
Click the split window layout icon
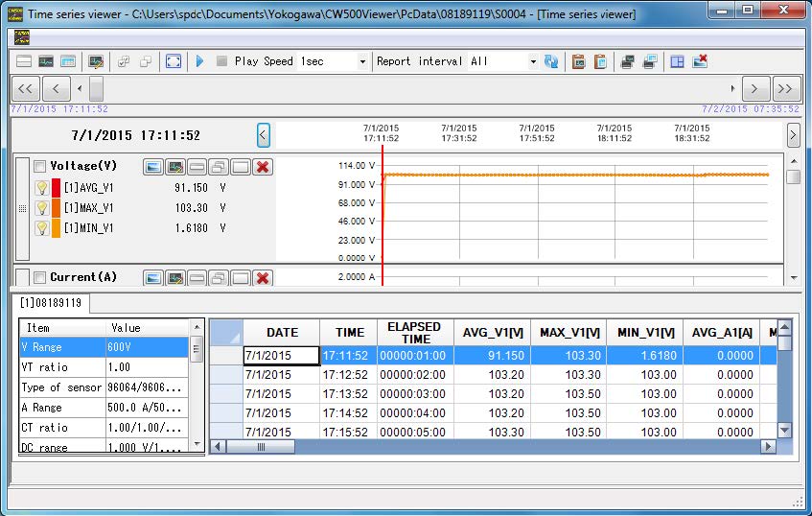click(x=677, y=61)
